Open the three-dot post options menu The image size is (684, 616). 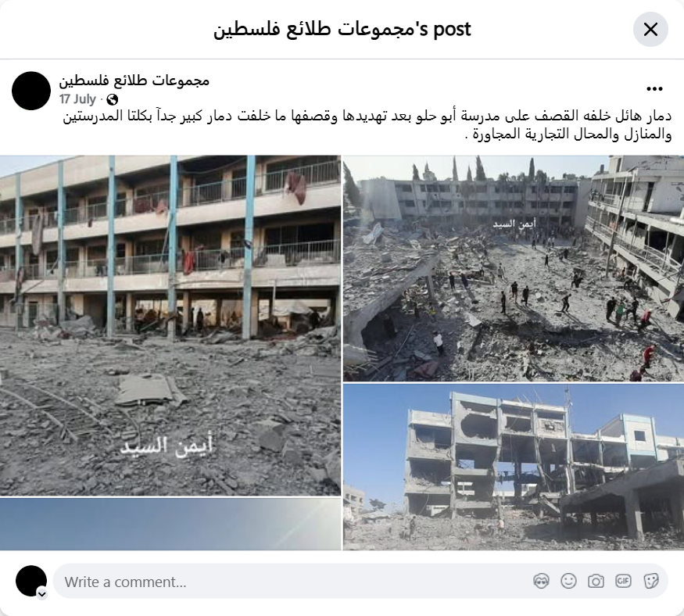654,88
